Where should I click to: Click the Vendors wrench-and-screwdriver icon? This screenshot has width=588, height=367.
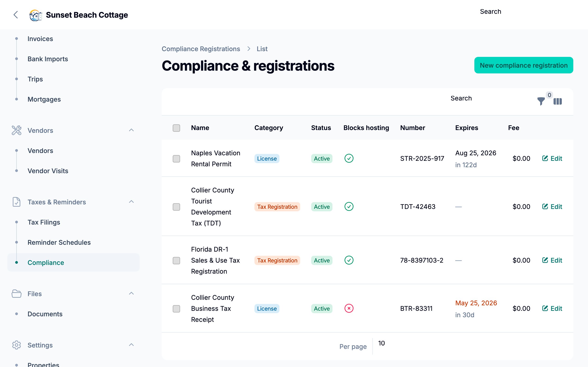click(16, 130)
